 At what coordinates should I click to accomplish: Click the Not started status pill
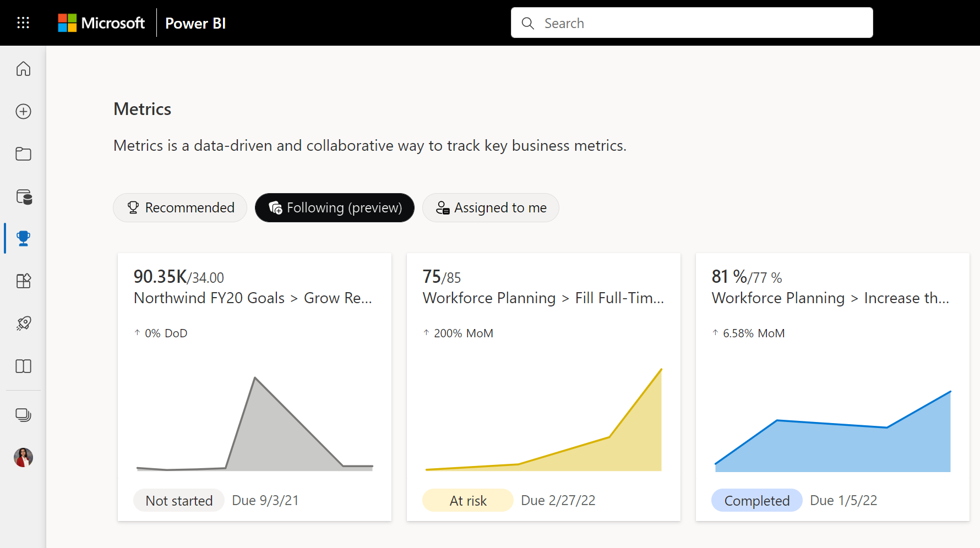(x=178, y=500)
